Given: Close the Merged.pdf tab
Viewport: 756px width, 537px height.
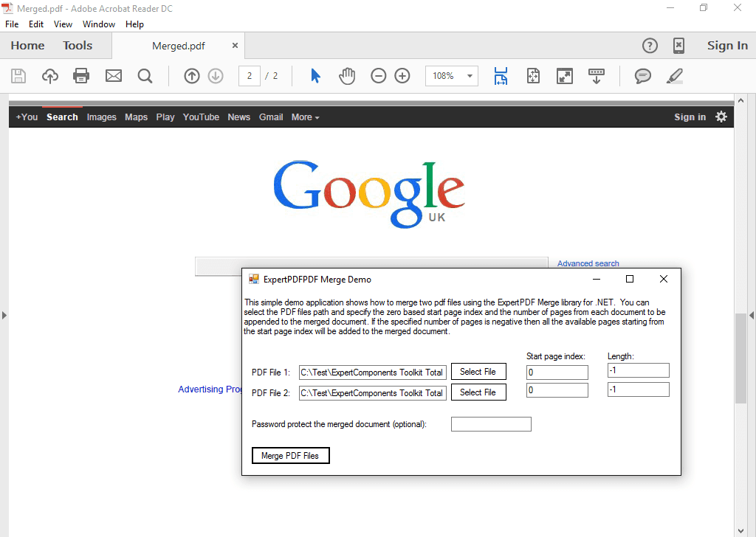Looking at the screenshot, I should pos(235,45).
